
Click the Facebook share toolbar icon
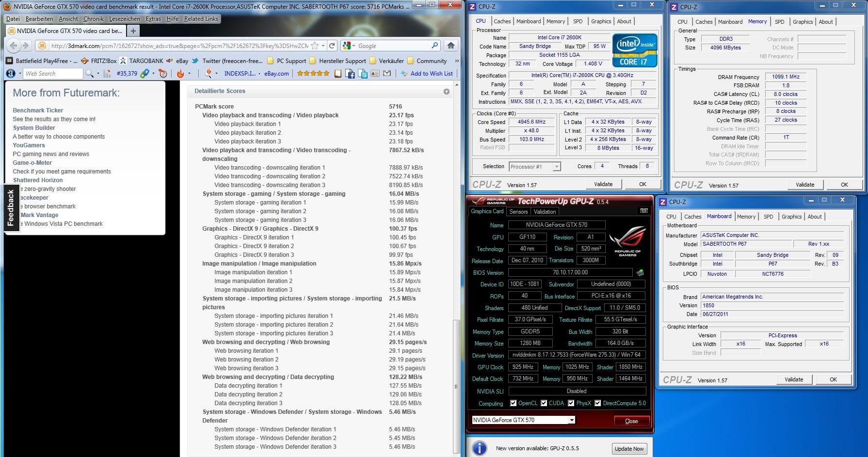click(x=351, y=74)
